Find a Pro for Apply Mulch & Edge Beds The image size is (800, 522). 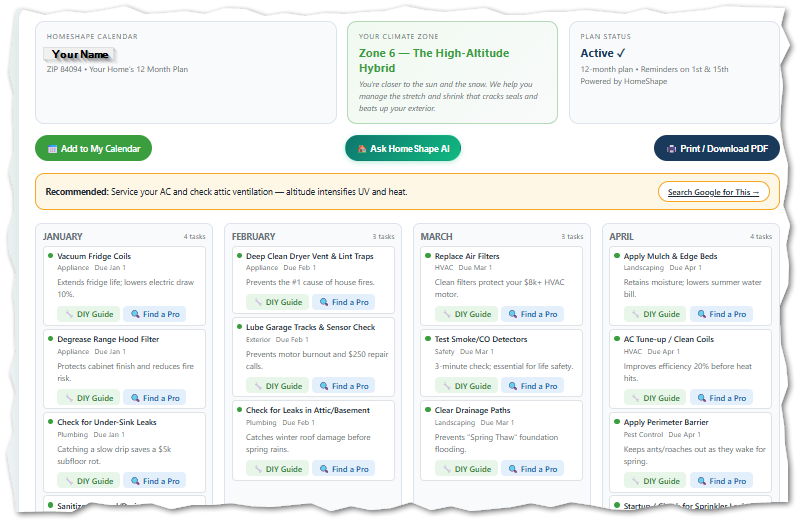tap(721, 314)
